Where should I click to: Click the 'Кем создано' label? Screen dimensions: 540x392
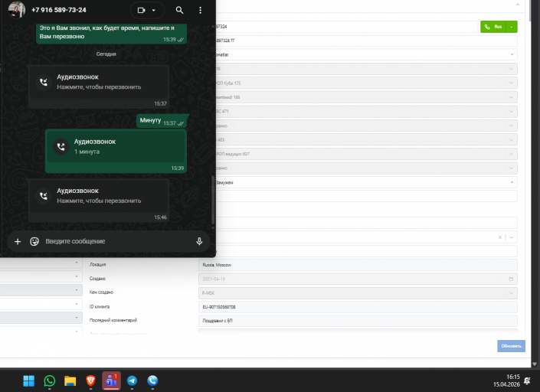tap(101, 292)
